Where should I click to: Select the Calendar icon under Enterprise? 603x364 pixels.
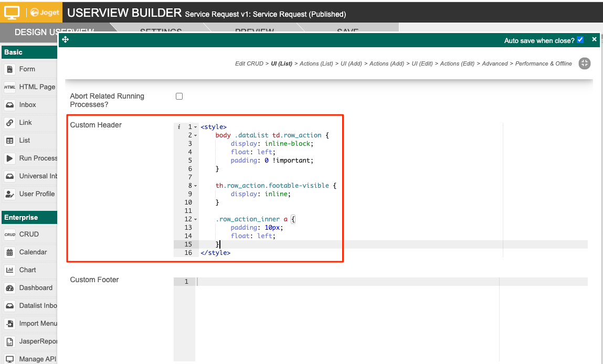click(x=10, y=252)
